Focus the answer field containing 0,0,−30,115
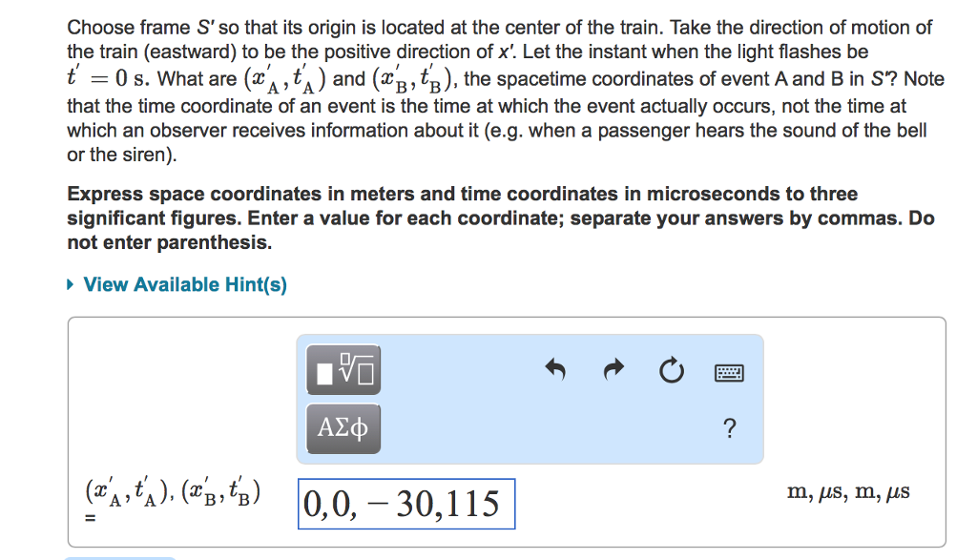Image resolution: width=977 pixels, height=560 pixels. [406, 504]
